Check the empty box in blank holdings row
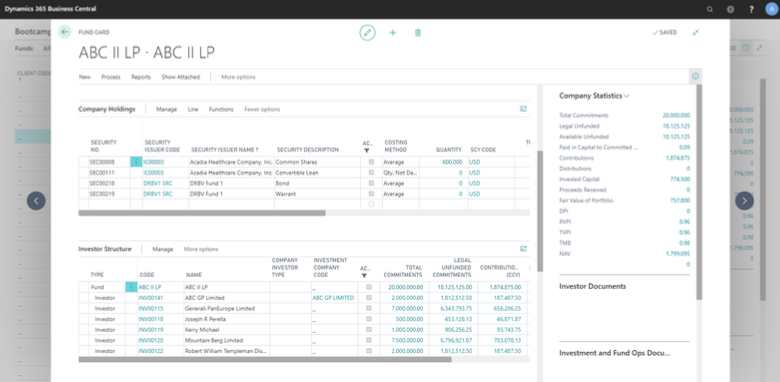The width and height of the screenshot is (780, 382). click(x=371, y=204)
